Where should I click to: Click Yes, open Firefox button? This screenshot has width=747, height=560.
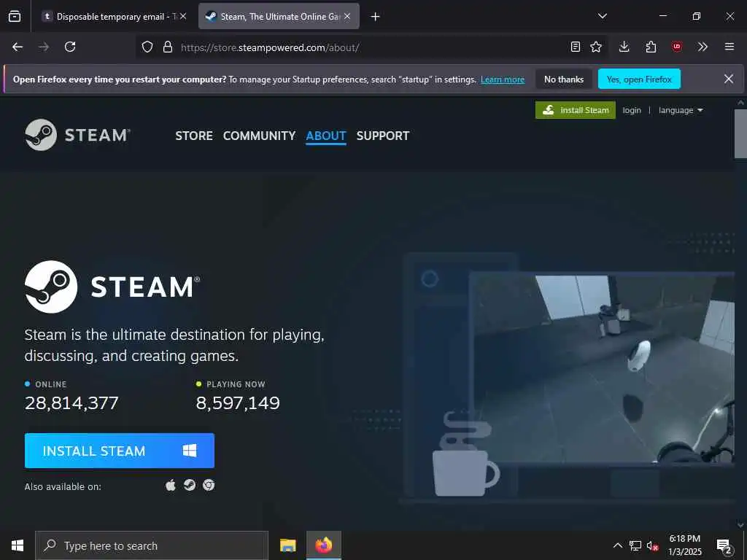tap(639, 79)
